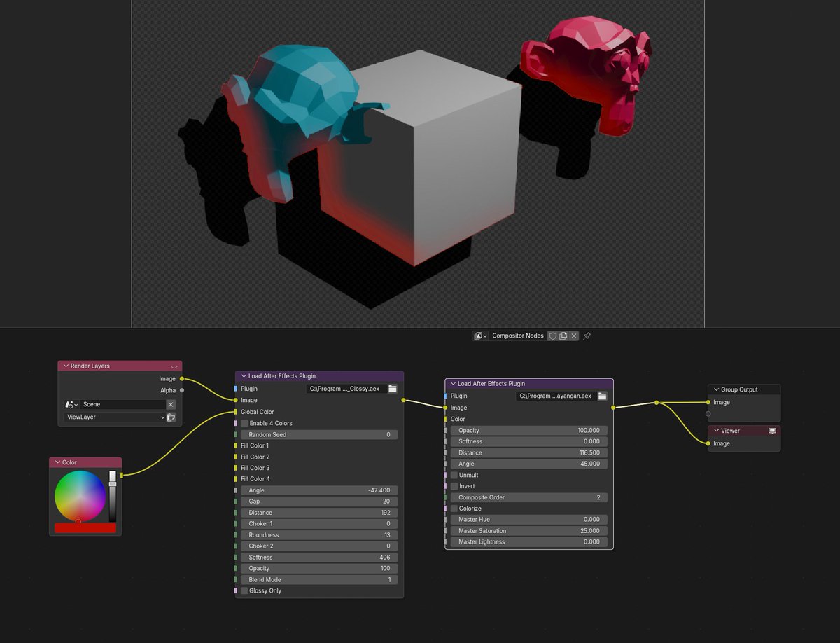This screenshot has width=840, height=643.
Task: Click the Image output socket of Render Layers
Action: [x=181, y=378]
